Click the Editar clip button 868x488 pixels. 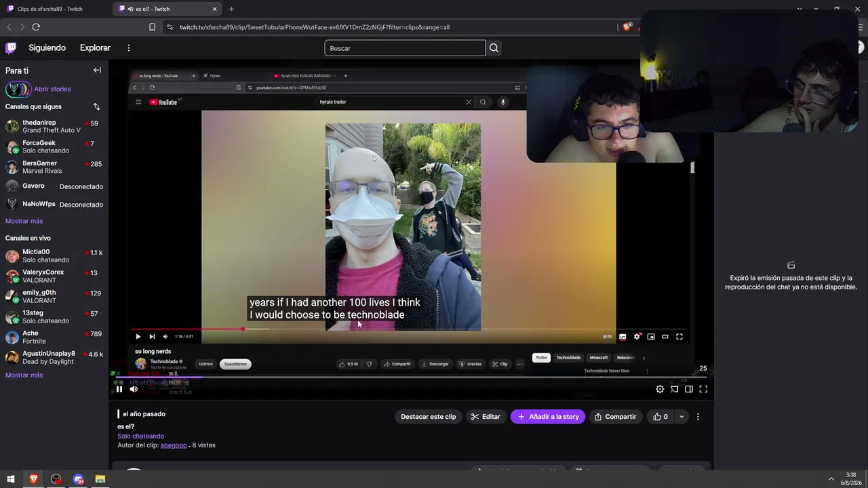(486, 417)
